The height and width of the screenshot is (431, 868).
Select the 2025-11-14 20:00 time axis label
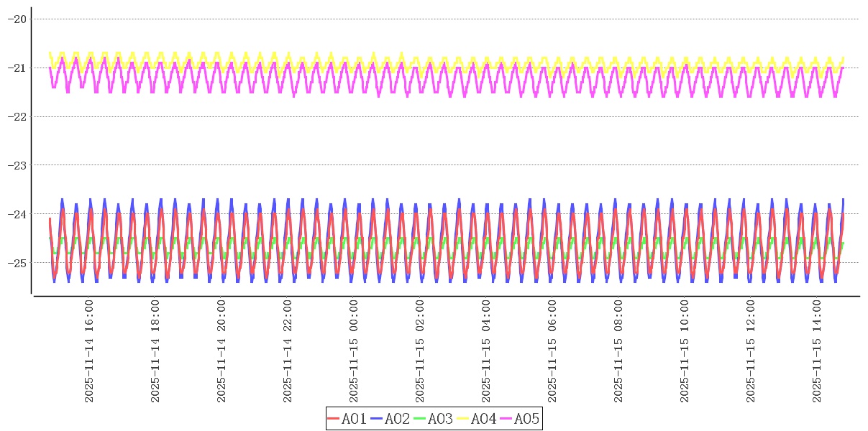(221, 352)
